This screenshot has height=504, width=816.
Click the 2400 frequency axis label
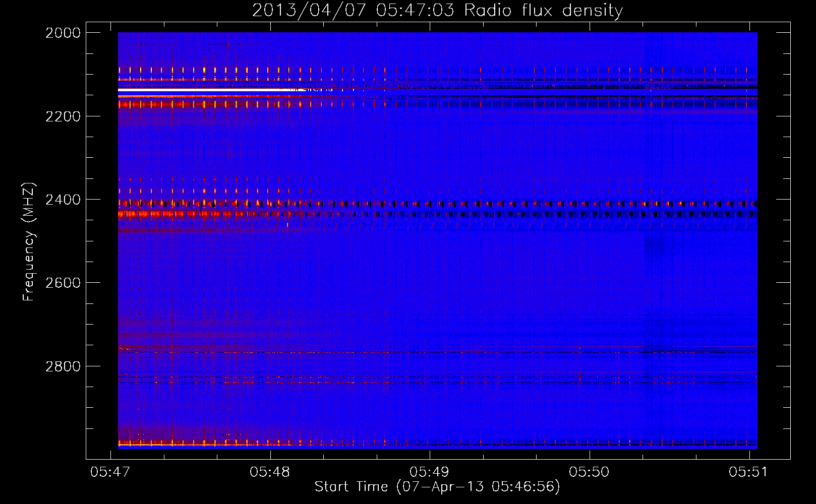[x=63, y=200]
